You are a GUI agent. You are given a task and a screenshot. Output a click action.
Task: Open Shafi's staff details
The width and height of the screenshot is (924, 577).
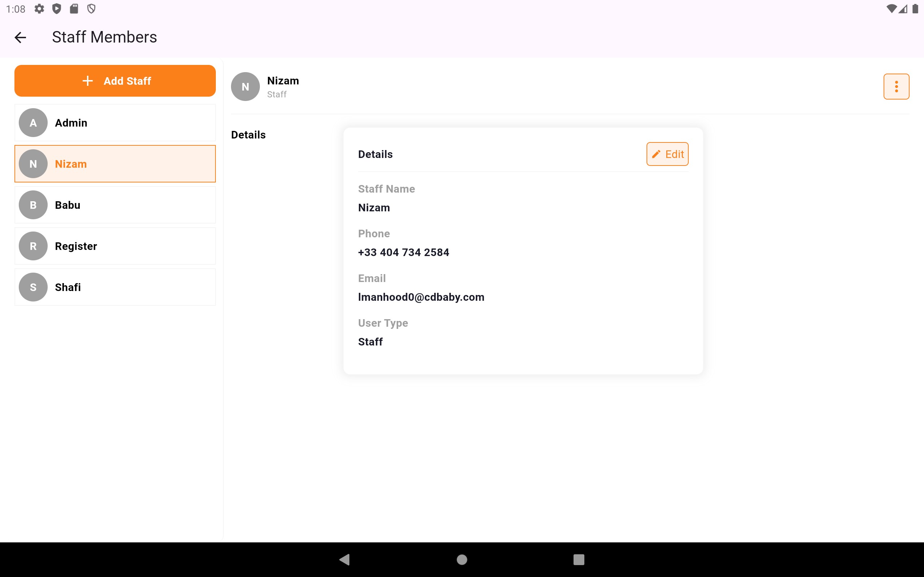tap(115, 287)
